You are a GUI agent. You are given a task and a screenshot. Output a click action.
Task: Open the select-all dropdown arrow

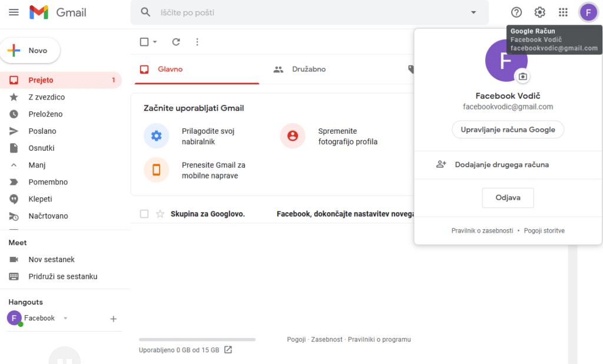(155, 42)
